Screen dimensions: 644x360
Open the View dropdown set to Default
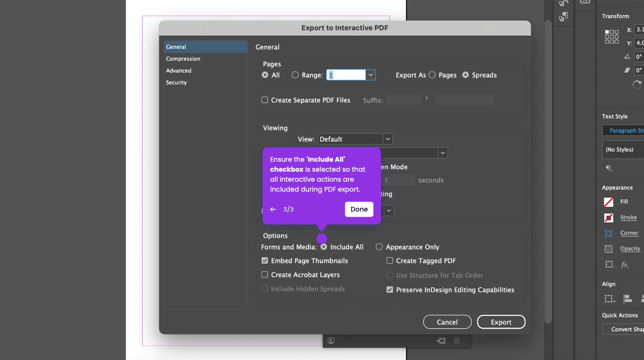pyautogui.click(x=355, y=139)
